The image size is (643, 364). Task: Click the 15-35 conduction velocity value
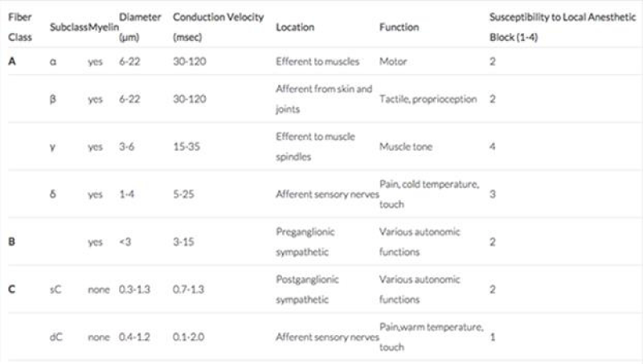pos(186,147)
